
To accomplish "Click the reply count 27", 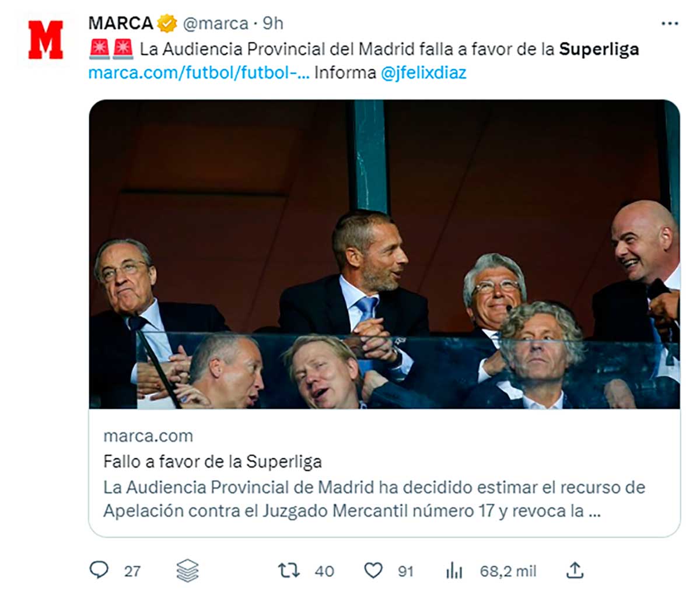I will point(132,571).
